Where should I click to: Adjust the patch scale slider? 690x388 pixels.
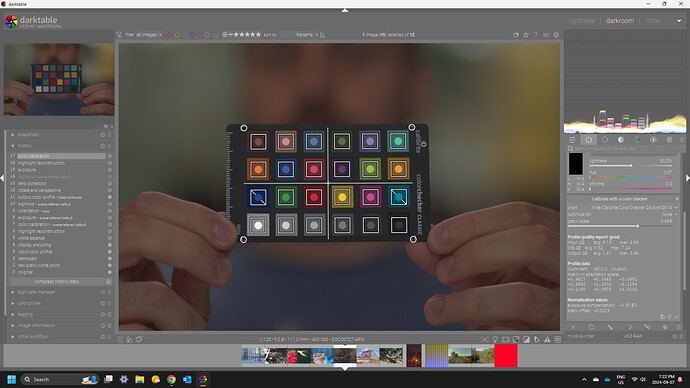pos(620,225)
